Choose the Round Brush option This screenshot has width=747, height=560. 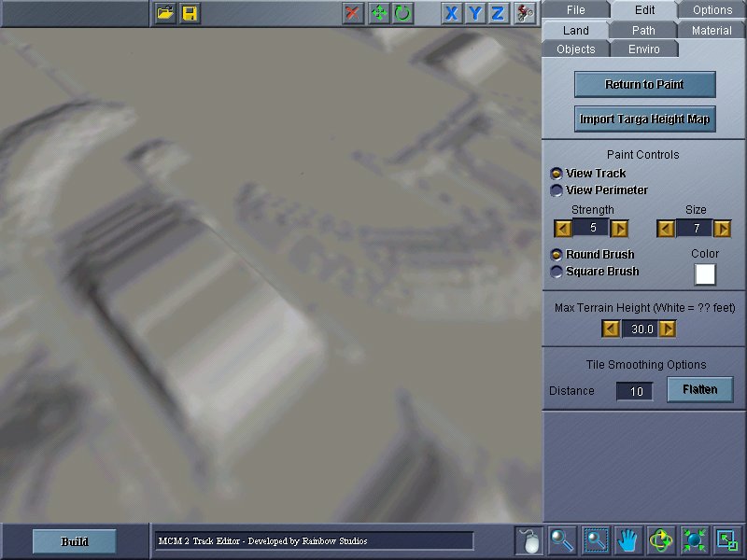[556, 255]
